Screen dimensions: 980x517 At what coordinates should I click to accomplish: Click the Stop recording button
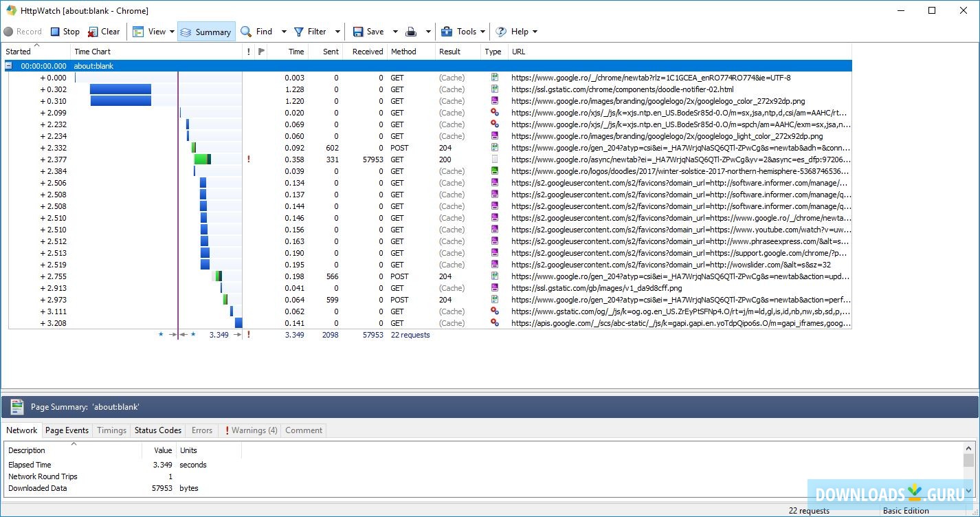coord(65,32)
